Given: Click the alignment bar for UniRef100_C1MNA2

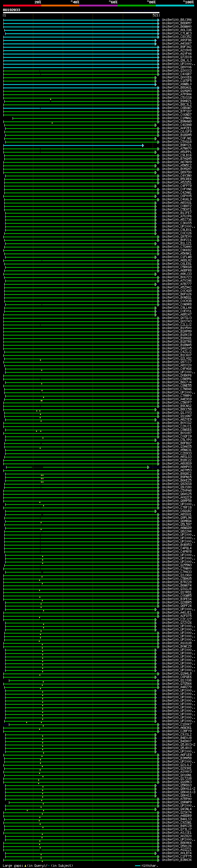Looking at the screenshot, I should 86,118.
